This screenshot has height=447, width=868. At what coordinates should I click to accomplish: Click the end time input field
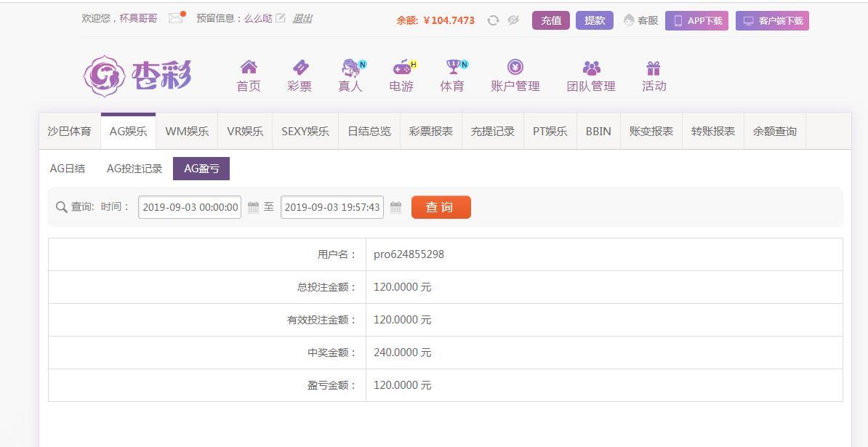click(332, 207)
